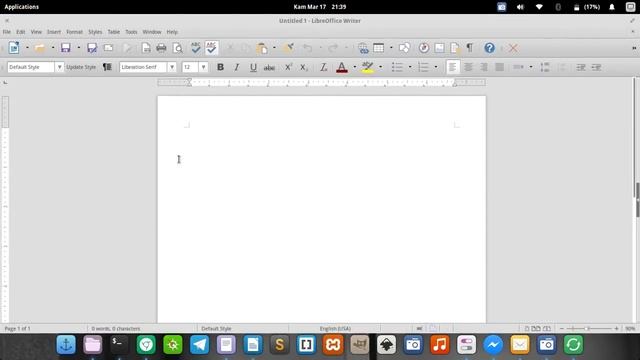
Task: Apply the yellow highlighting color
Action: click(367, 67)
